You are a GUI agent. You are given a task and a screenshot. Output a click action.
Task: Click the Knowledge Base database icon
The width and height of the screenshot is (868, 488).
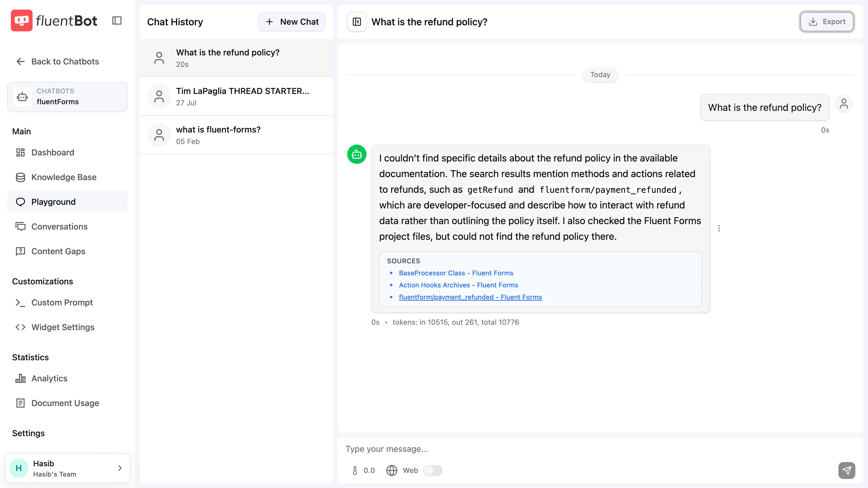coord(20,177)
